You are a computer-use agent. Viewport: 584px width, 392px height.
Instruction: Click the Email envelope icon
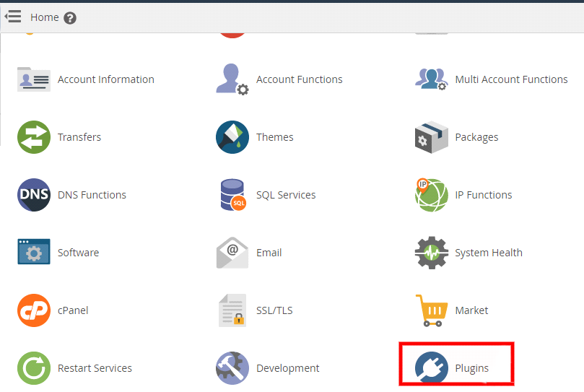(x=232, y=253)
